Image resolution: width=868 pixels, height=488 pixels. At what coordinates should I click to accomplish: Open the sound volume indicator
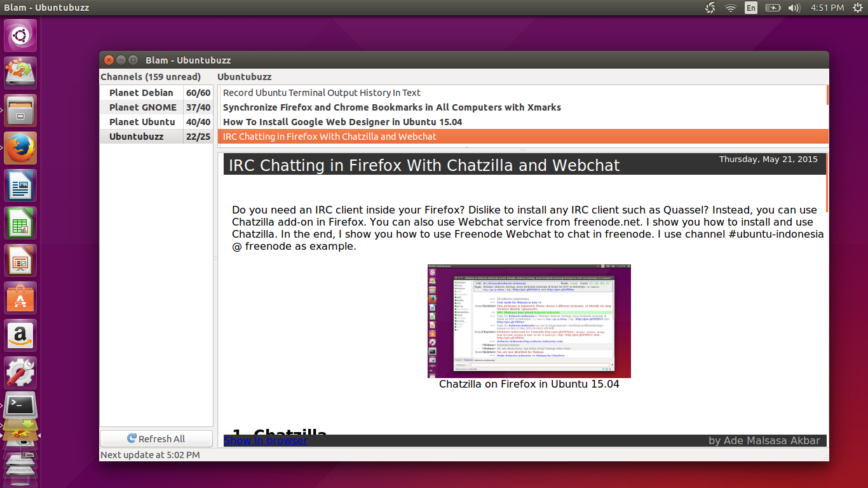(x=794, y=8)
